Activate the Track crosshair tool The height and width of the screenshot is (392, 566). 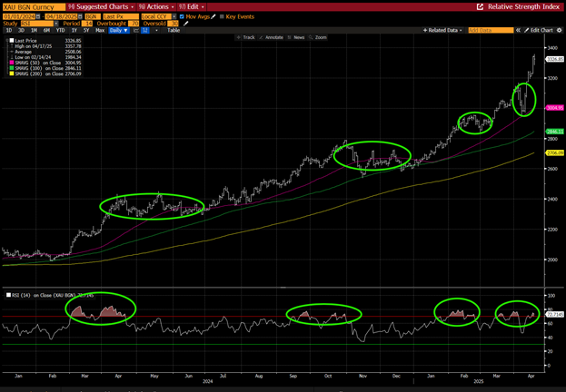click(245, 37)
